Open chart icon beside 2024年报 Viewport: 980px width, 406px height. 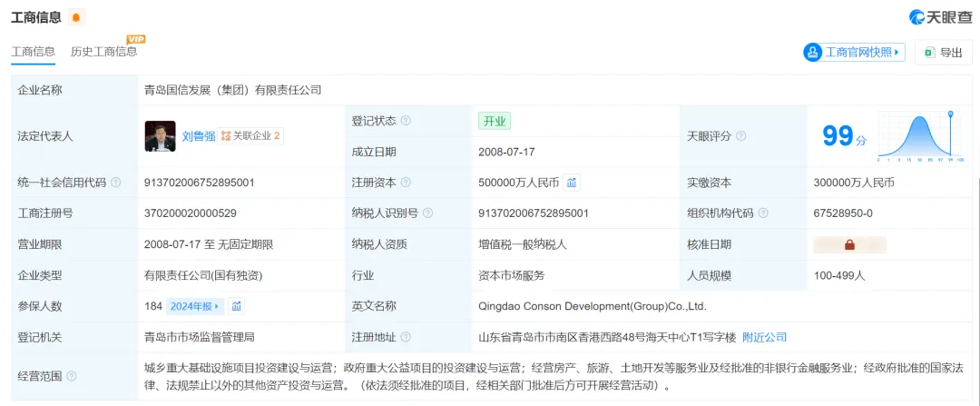(x=237, y=306)
